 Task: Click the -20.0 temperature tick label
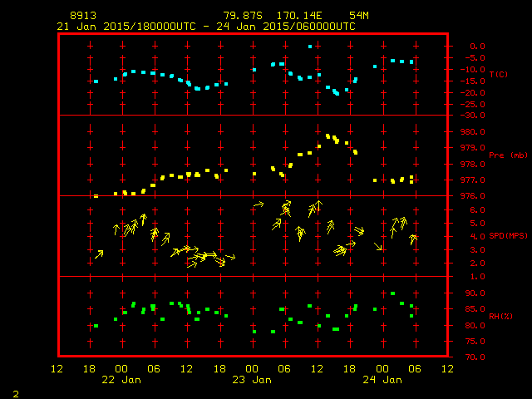(472, 92)
